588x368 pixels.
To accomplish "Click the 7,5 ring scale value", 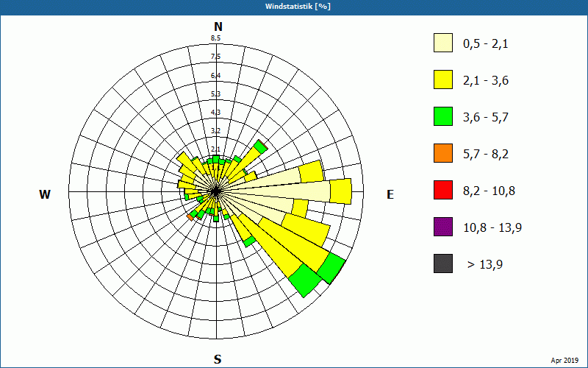I will [x=215, y=57].
